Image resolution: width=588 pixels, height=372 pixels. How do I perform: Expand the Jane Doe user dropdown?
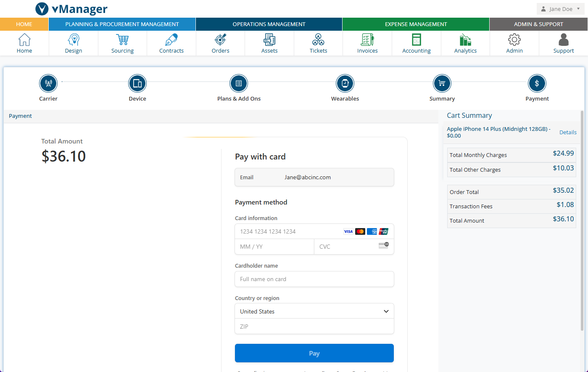pyautogui.click(x=561, y=9)
